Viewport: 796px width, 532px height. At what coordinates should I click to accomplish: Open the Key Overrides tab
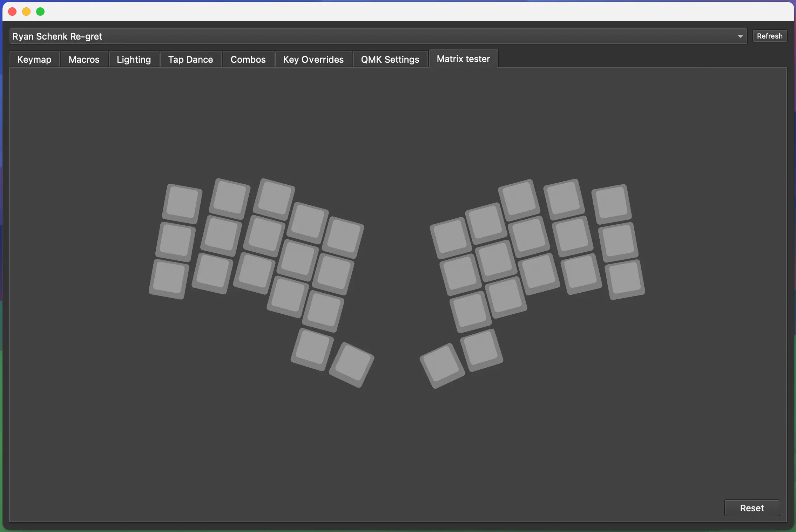(313, 59)
